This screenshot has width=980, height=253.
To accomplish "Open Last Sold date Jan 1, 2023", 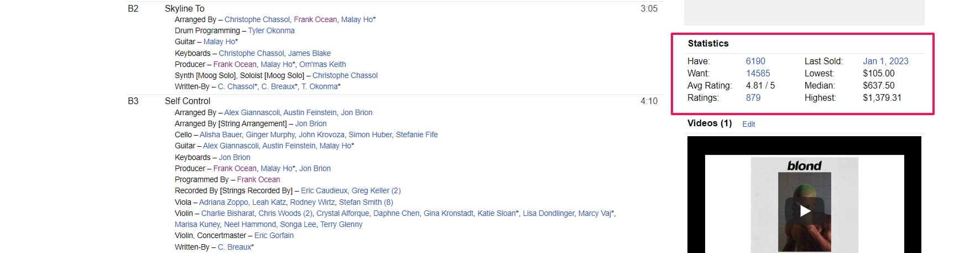I will 885,61.
